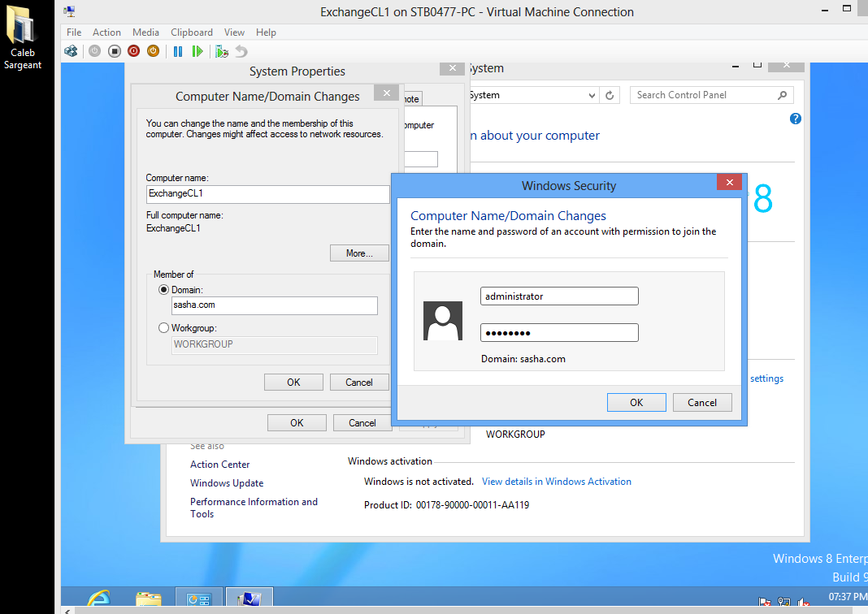Open View details in Windows Activation link
The image size is (868, 614).
click(x=557, y=482)
